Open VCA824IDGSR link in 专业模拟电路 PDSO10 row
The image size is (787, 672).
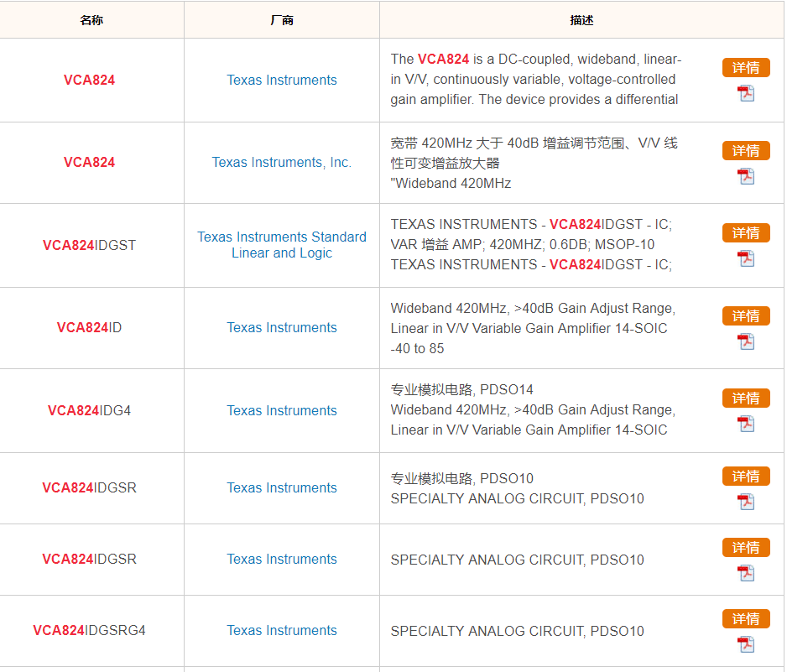tap(89, 487)
